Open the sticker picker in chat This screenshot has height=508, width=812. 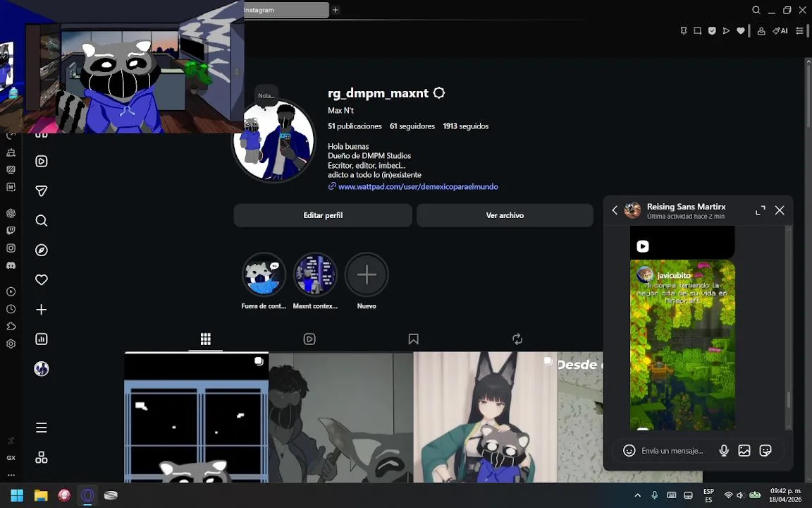point(765,450)
